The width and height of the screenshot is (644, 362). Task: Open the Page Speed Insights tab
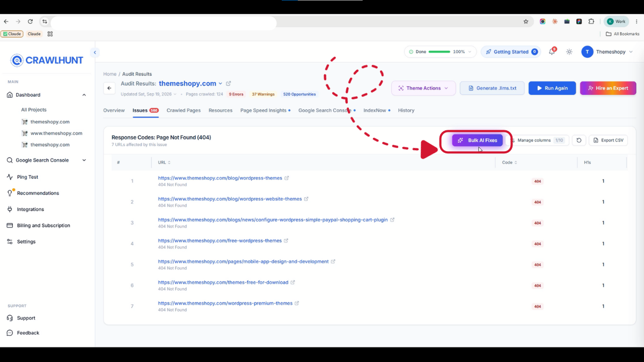(x=265, y=110)
